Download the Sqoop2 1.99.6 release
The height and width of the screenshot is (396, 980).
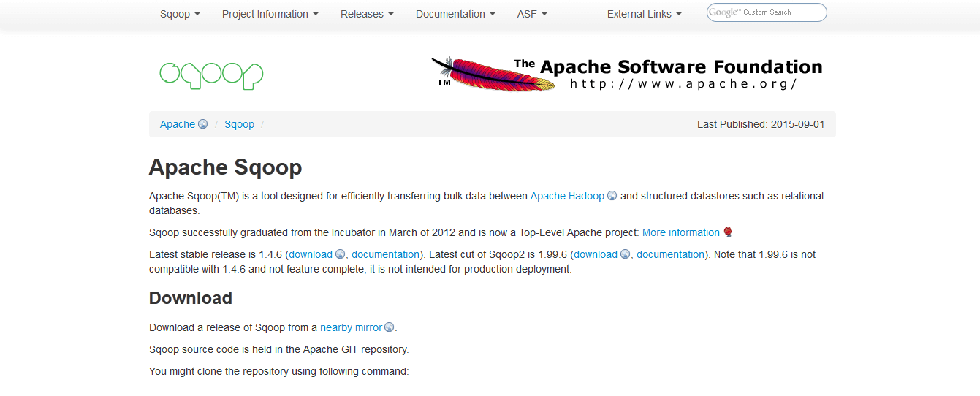pyautogui.click(x=596, y=254)
